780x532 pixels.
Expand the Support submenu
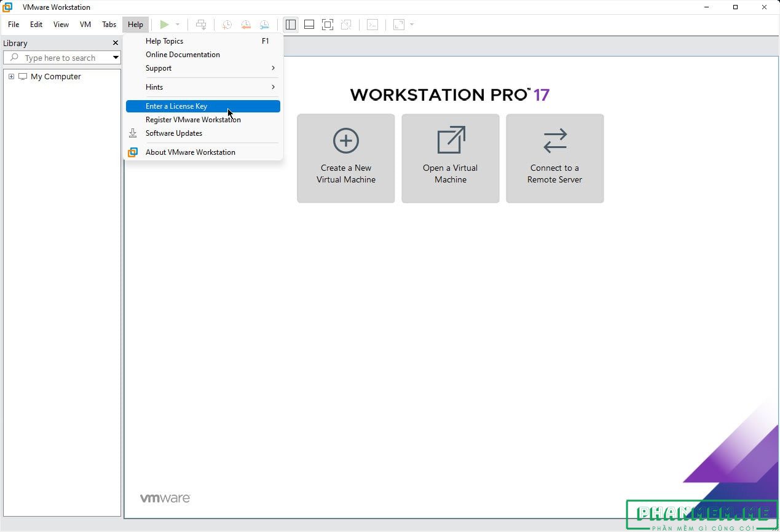pos(203,68)
